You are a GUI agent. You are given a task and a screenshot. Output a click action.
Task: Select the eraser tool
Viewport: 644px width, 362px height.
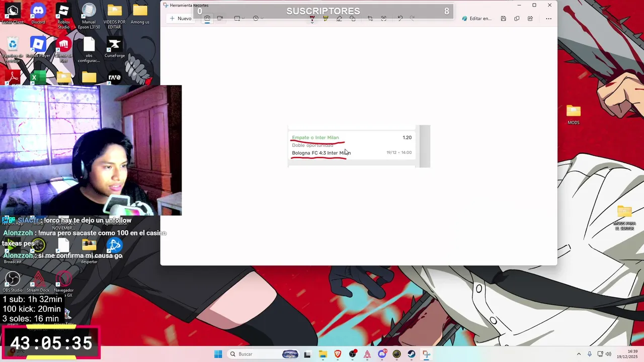pos(339,19)
